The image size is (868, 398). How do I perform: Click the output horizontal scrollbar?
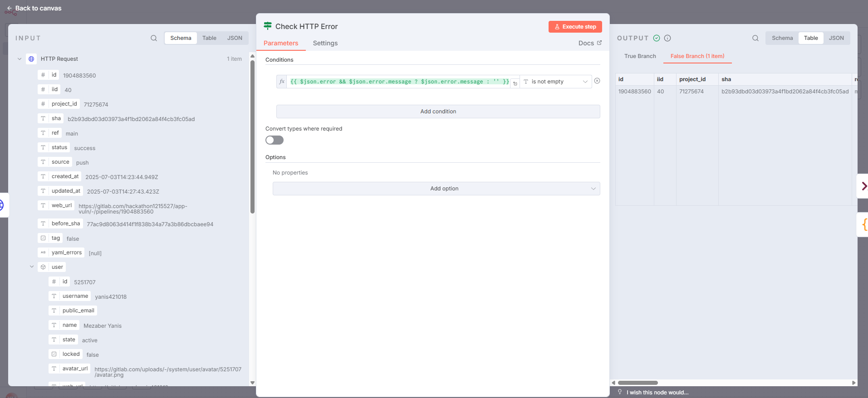(638, 383)
